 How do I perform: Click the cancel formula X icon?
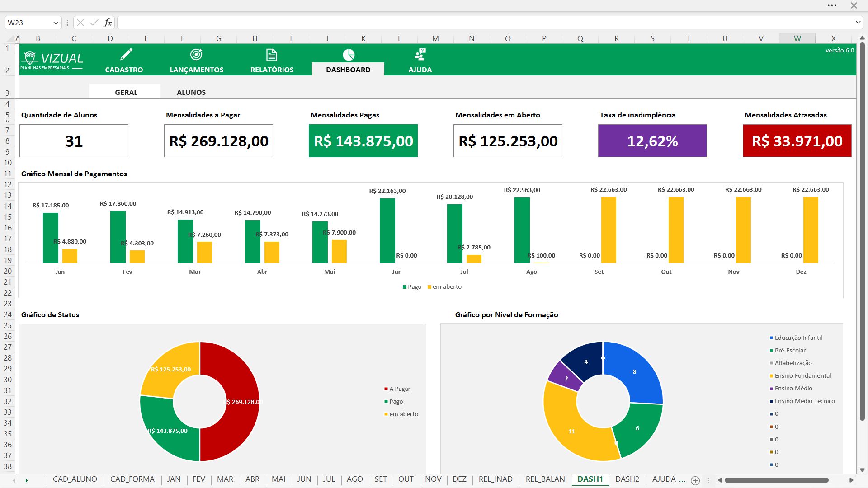pos(80,23)
